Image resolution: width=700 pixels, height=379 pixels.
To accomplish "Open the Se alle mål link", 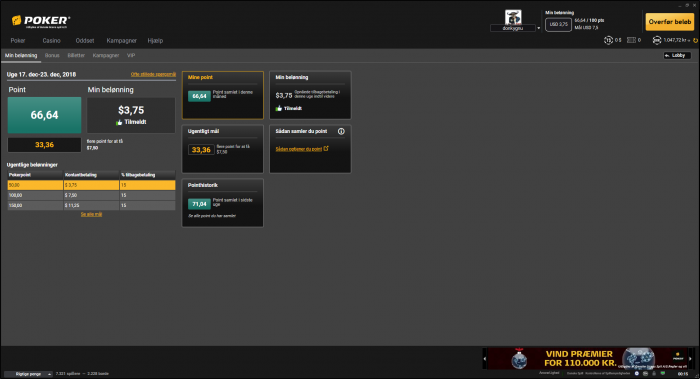I will tap(92, 215).
